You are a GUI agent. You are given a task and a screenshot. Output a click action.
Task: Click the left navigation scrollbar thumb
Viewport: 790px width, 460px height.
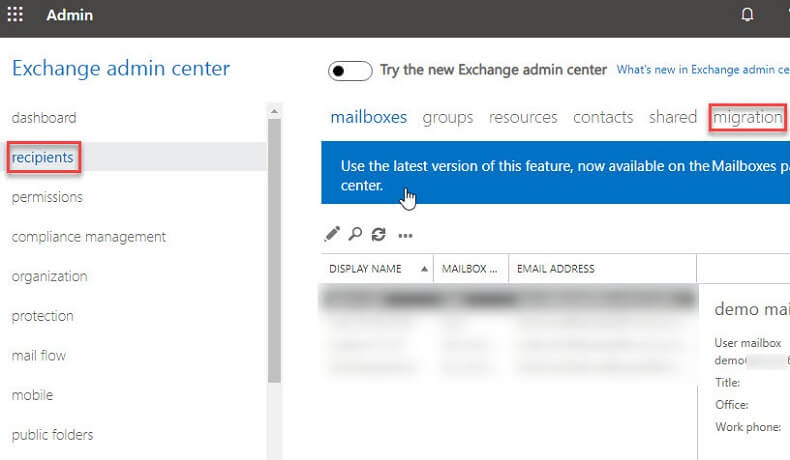pos(274,251)
